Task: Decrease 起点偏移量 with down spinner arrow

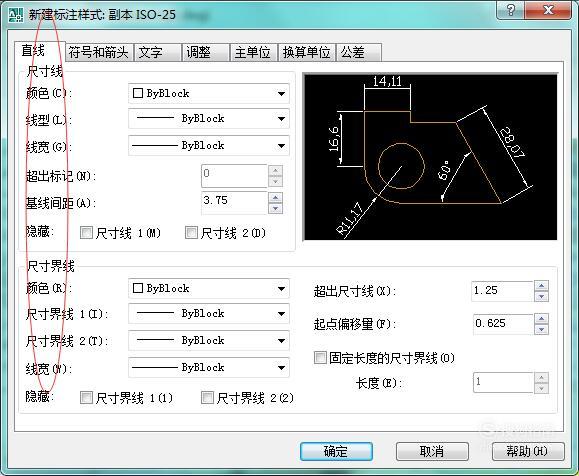Action: pyautogui.click(x=542, y=330)
